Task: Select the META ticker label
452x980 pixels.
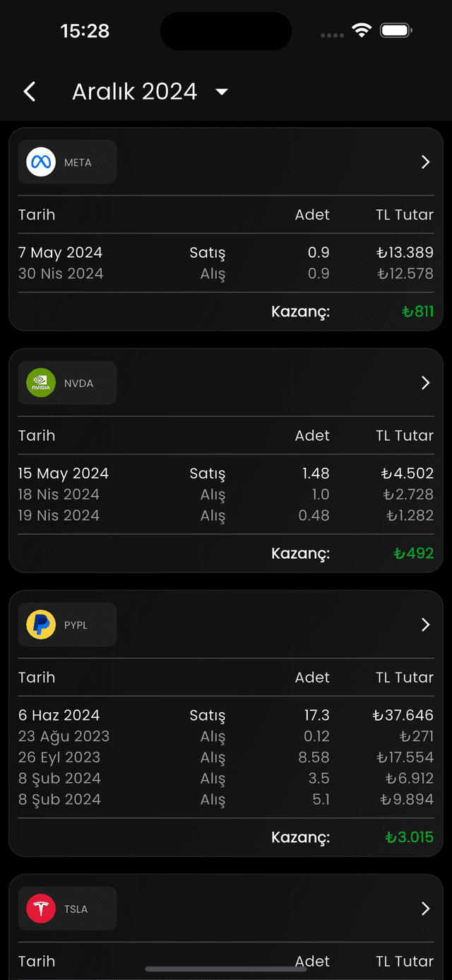Action: [78, 163]
